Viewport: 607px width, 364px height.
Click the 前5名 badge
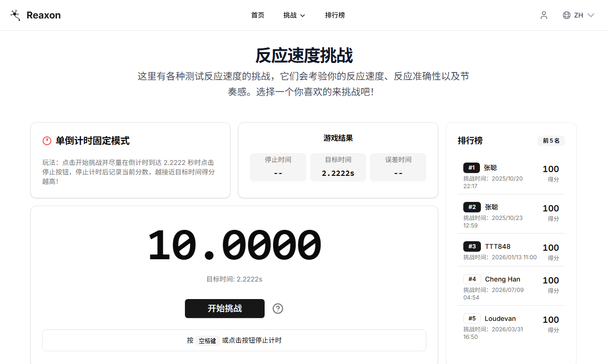551,141
